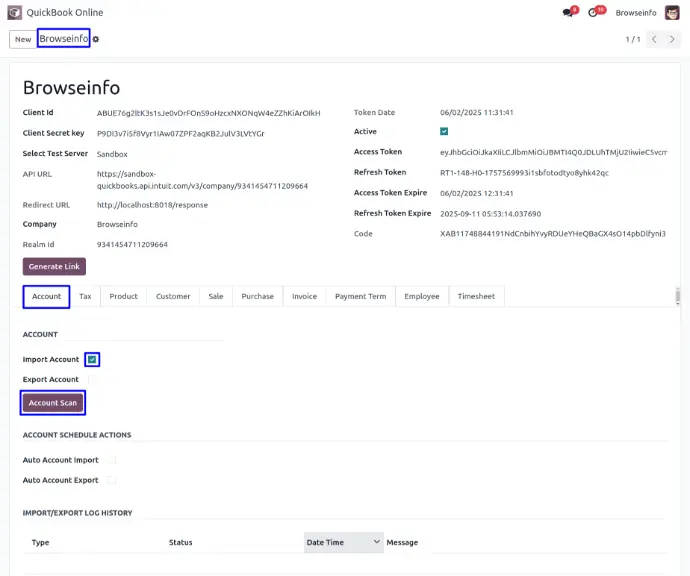
Task: Expand the Date Time column dropdown arrow
Action: (377, 542)
